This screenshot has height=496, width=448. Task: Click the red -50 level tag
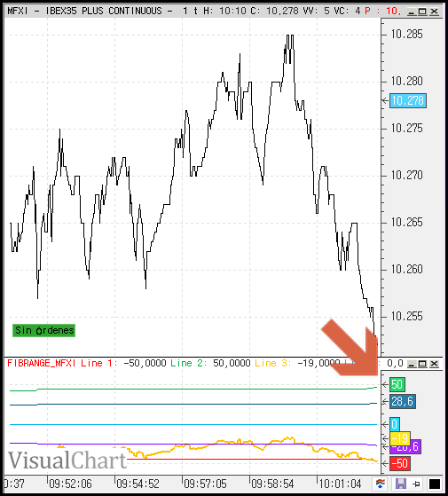coord(400,463)
